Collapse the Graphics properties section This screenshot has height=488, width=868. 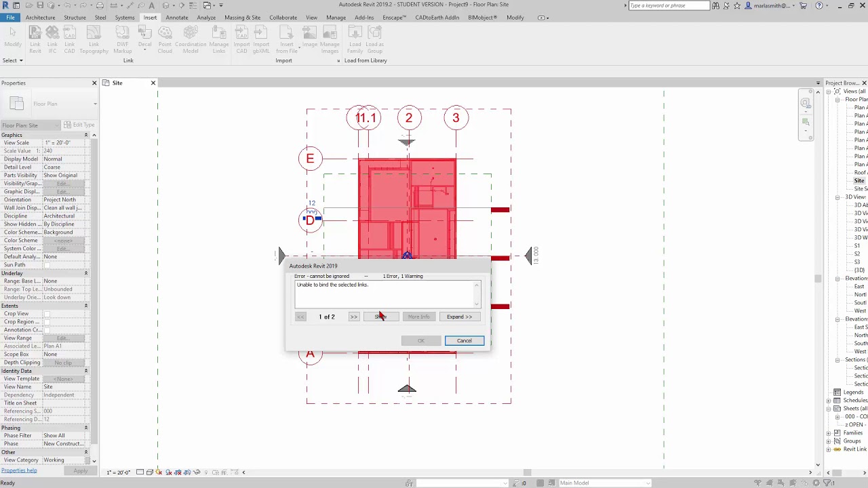(86, 135)
